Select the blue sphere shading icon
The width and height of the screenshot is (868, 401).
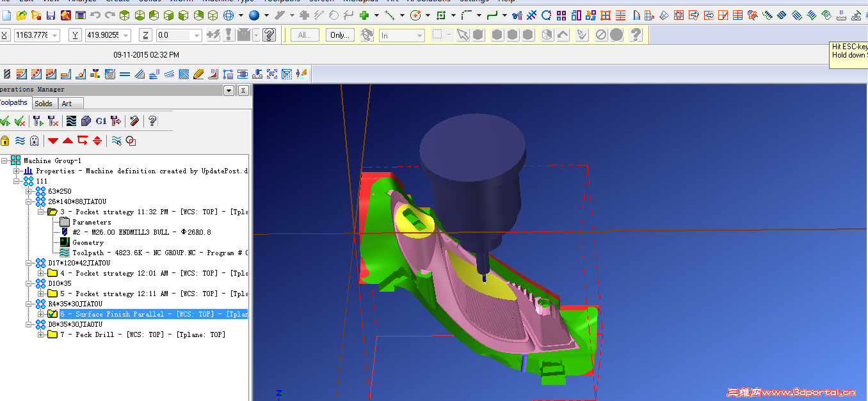pos(254,15)
